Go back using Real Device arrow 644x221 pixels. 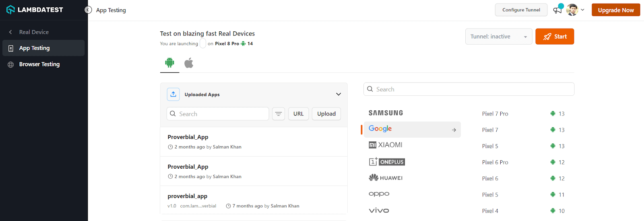coord(11,32)
